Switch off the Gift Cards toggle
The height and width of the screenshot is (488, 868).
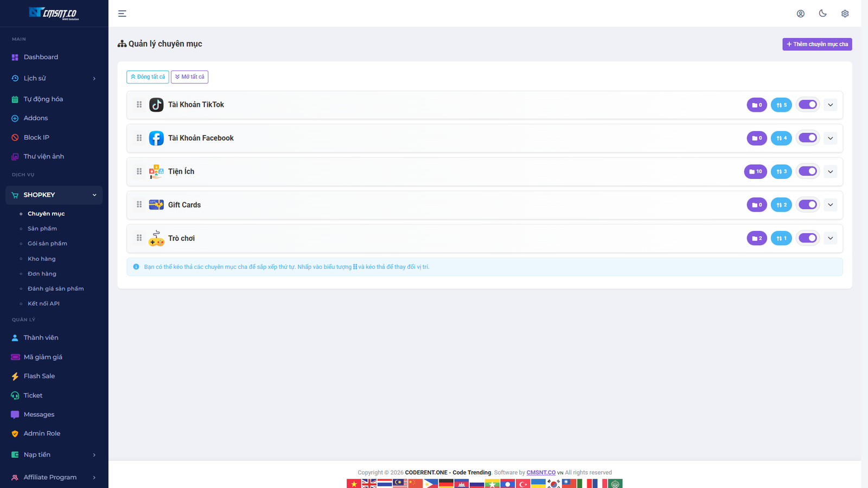point(807,205)
